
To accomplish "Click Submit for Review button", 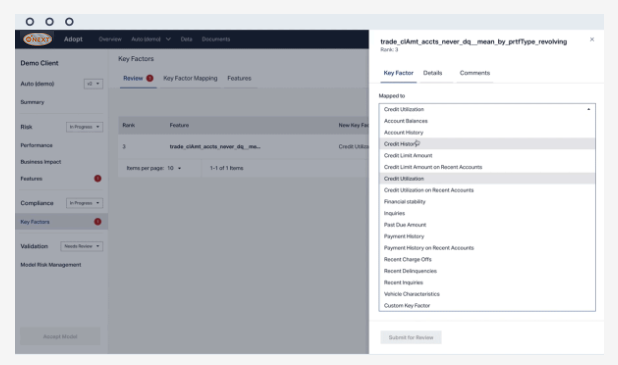I will pyautogui.click(x=411, y=337).
